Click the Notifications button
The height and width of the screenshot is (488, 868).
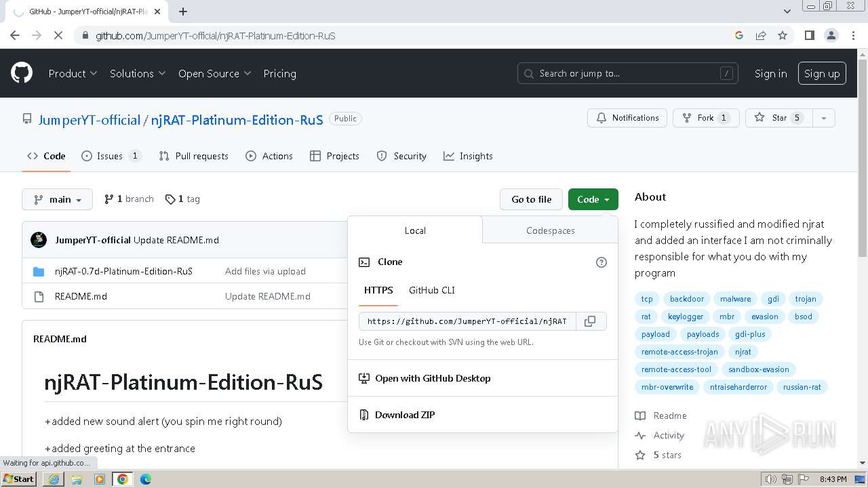627,118
